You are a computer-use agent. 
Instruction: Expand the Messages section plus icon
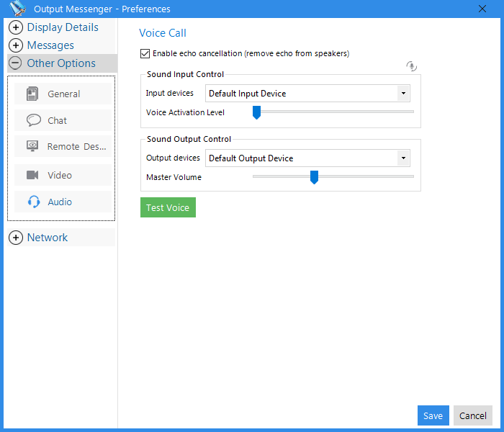(x=16, y=45)
